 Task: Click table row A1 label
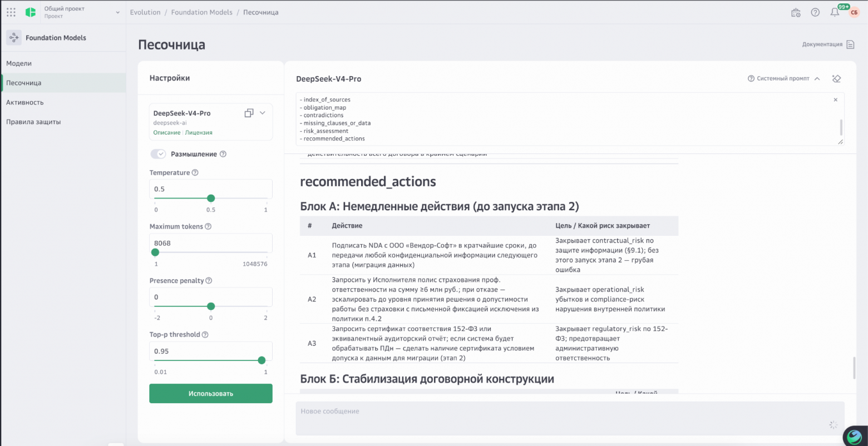(x=312, y=255)
